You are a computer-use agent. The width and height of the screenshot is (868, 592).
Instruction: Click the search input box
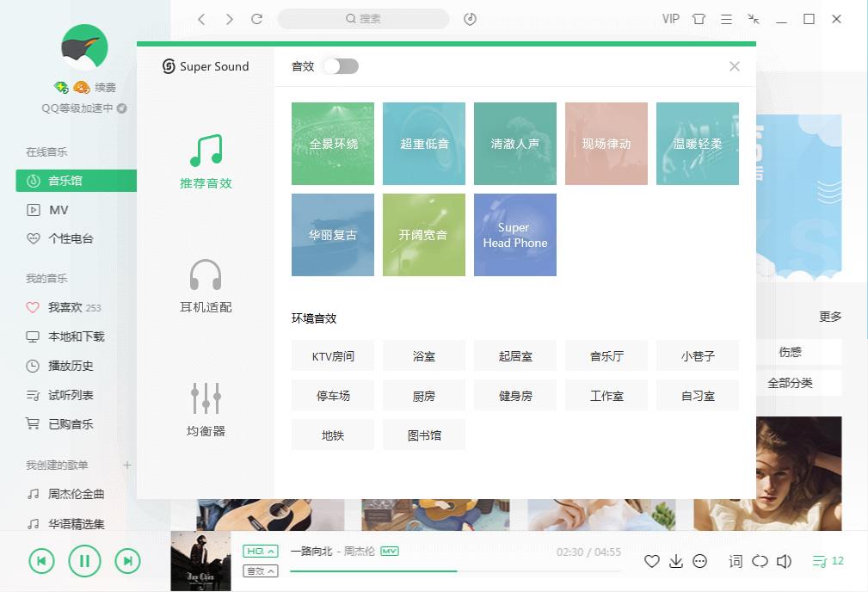(x=363, y=18)
